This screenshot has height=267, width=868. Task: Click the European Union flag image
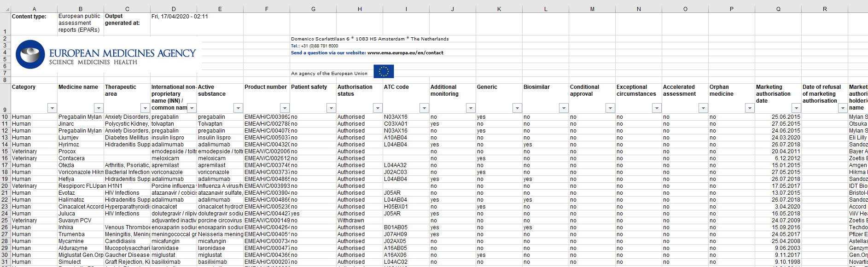point(384,71)
